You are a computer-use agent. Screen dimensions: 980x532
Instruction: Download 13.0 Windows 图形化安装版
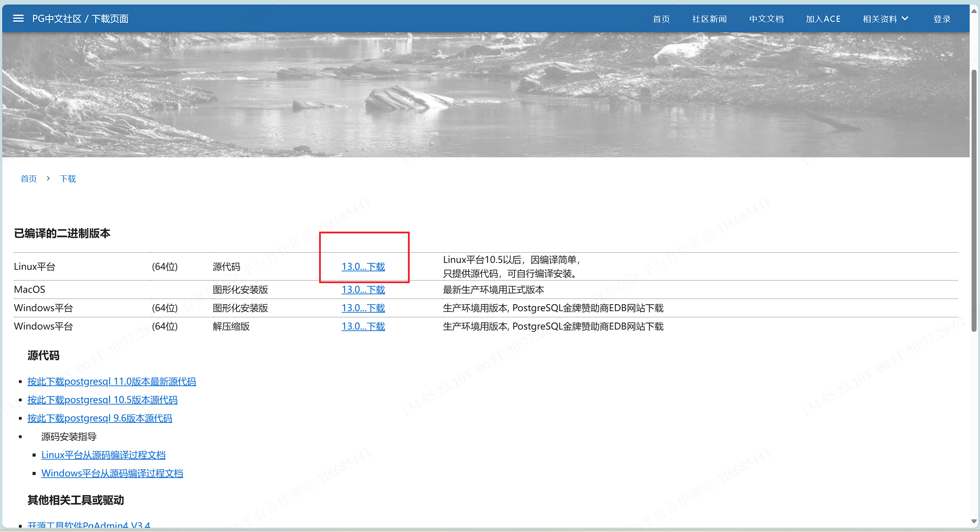[x=363, y=308]
